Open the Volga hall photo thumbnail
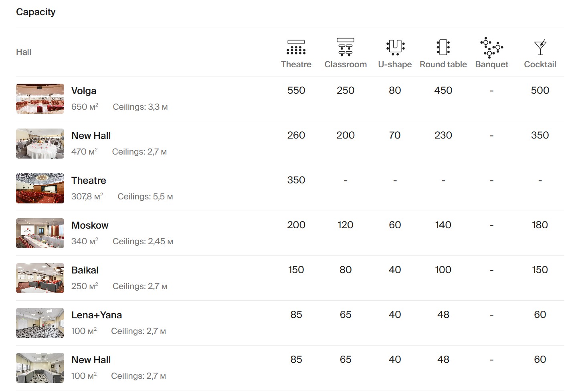Screen dimensions: 580x392 click(40, 99)
